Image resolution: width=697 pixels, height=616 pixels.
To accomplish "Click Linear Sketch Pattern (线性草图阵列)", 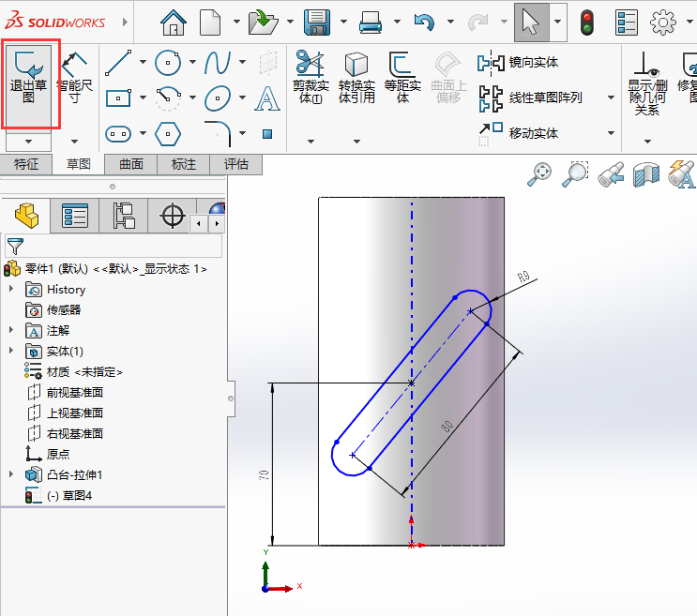I will 530,98.
